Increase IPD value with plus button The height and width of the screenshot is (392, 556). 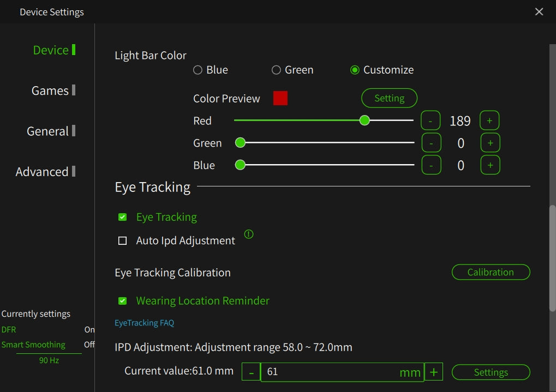coord(433,372)
